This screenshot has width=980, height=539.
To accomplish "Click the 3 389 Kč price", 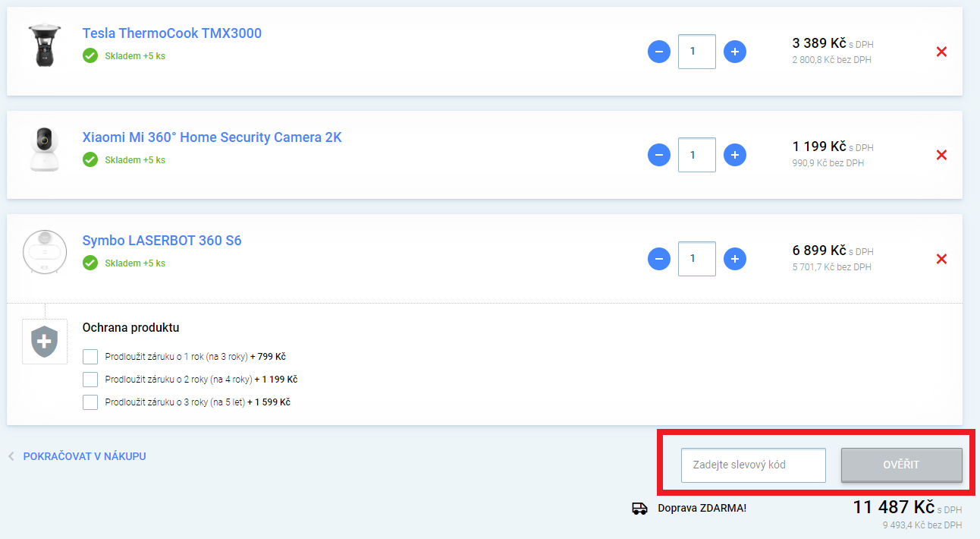I will pyautogui.click(x=819, y=43).
